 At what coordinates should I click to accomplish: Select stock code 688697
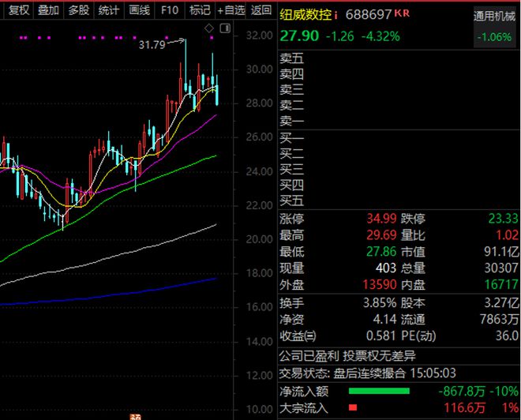[x=369, y=15]
